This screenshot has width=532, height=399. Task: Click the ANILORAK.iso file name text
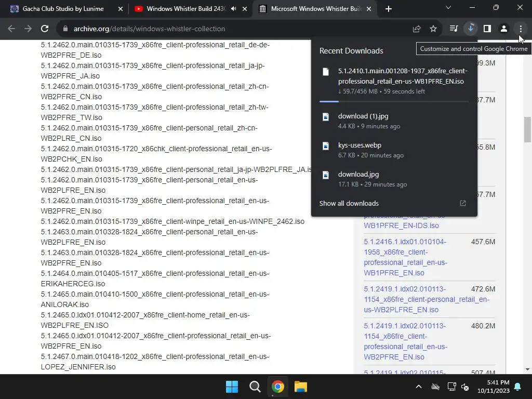pos(65,304)
